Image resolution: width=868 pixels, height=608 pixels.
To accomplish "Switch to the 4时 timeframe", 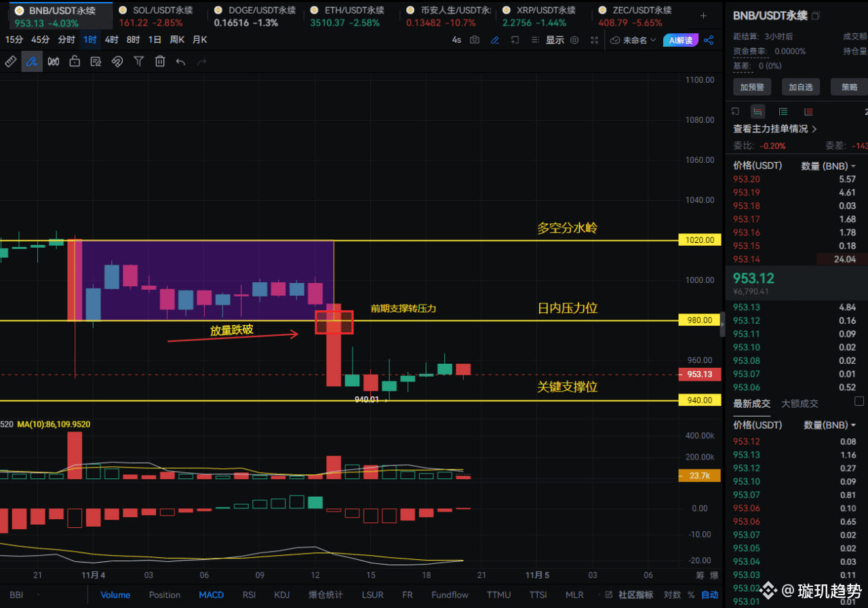I will tap(111, 40).
